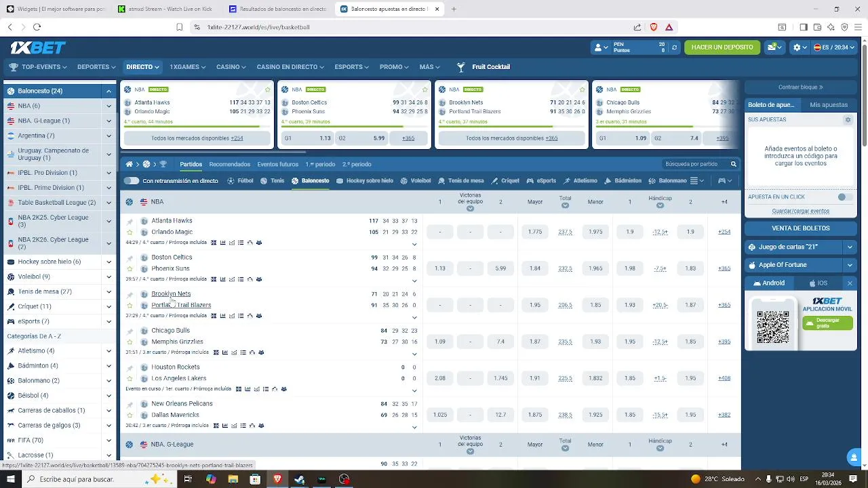
Task: Click the betslip settings gear icon
Action: tap(848, 120)
